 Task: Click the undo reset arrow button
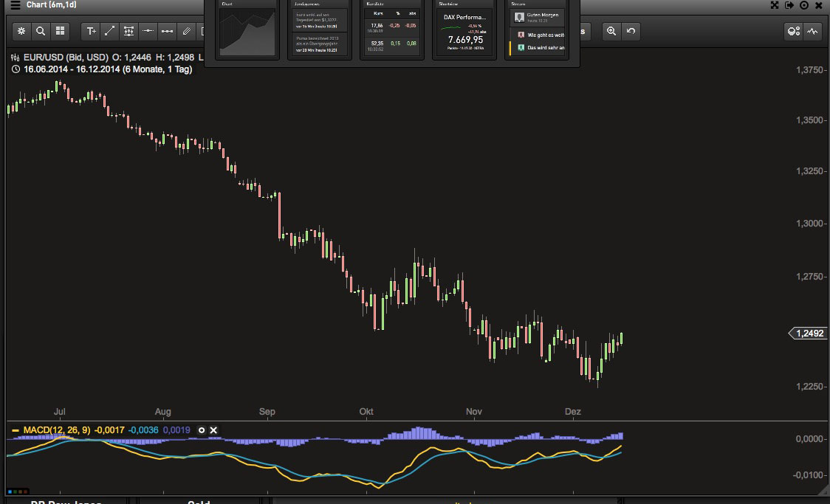(x=631, y=31)
